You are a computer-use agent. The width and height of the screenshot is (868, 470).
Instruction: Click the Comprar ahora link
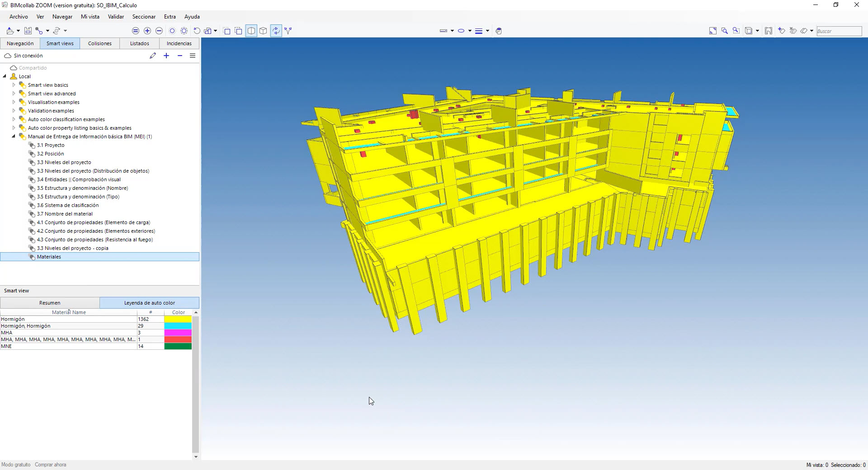click(50, 465)
